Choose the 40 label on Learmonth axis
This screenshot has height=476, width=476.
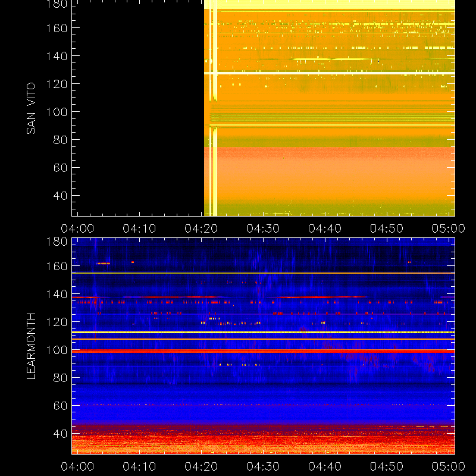(x=60, y=434)
